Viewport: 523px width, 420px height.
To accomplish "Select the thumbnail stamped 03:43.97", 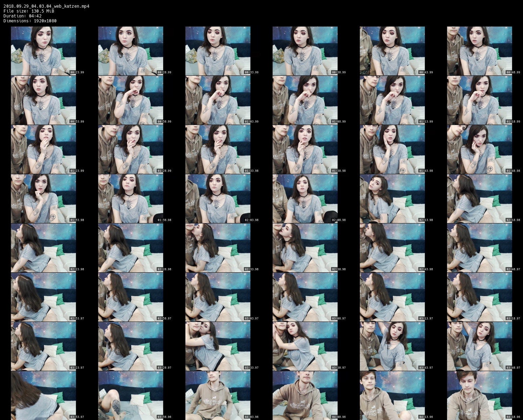I will point(393,346).
